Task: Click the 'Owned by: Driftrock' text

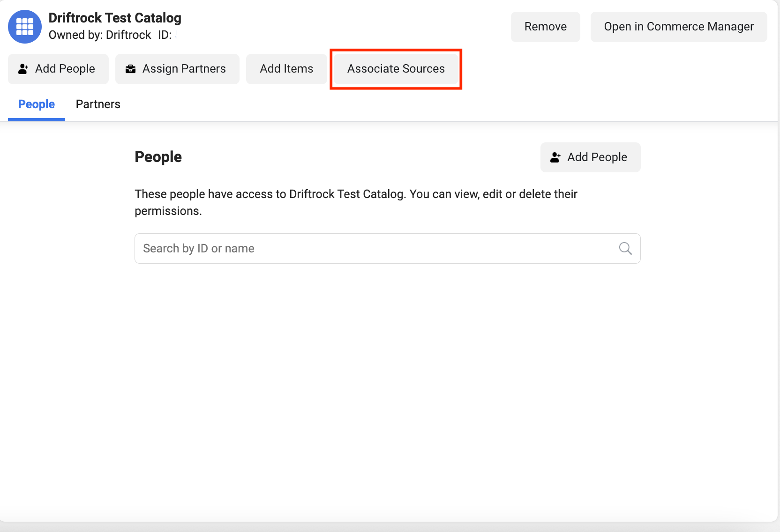Action: pos(100,35)
